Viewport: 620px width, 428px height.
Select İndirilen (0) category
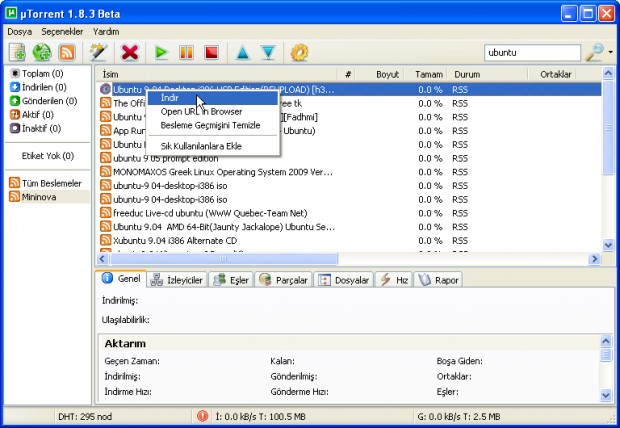[38, 87]
